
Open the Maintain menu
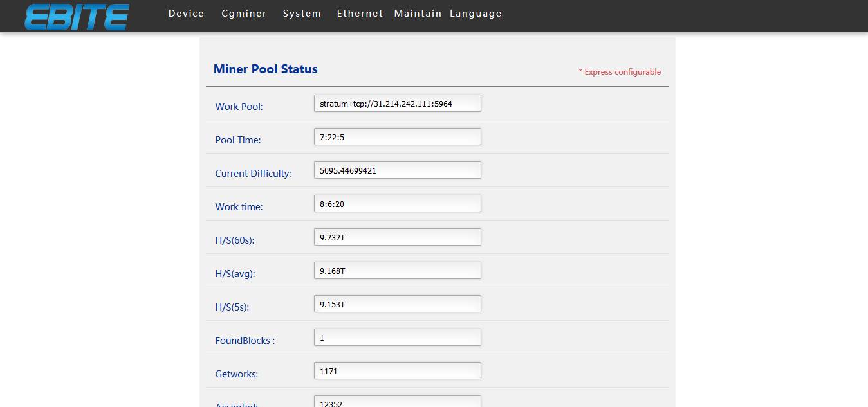coord(418,14)
